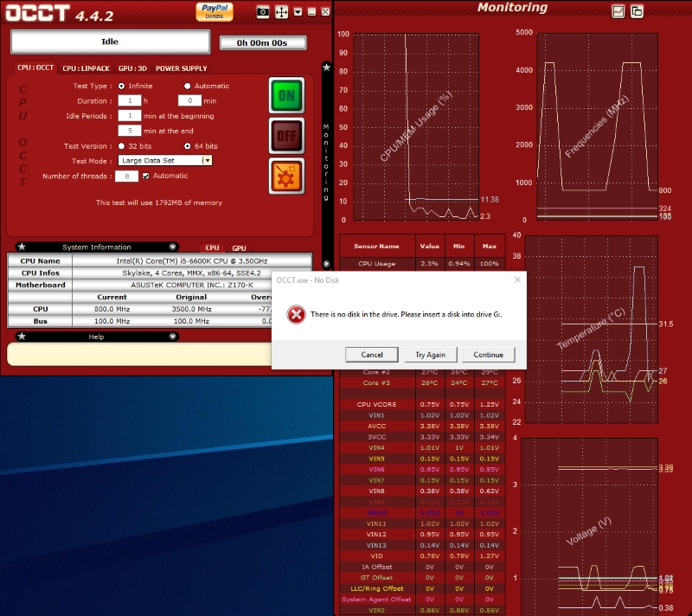
Task: Click the Core #3 sensor row
Action: pos(422,382)
